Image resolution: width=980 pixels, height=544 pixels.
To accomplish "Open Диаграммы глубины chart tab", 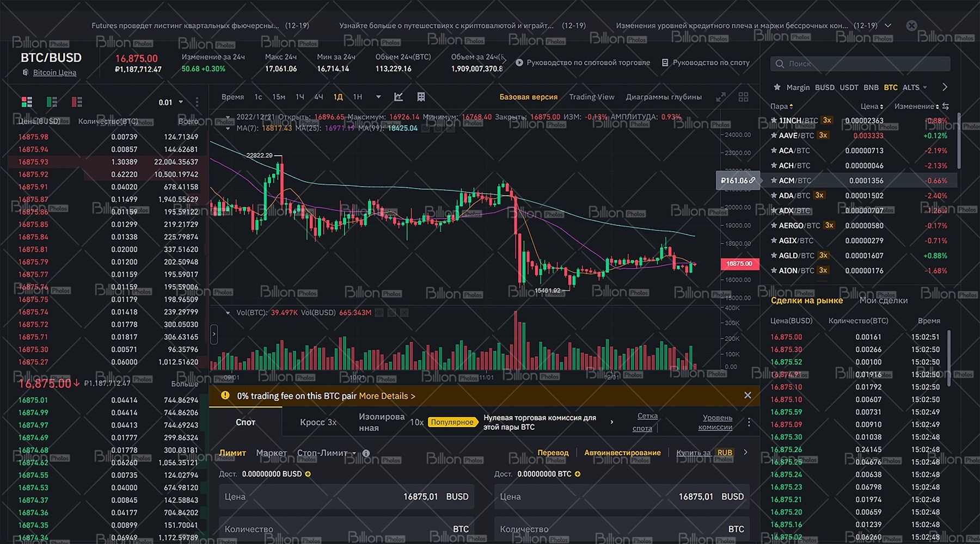I will (664, 97).
